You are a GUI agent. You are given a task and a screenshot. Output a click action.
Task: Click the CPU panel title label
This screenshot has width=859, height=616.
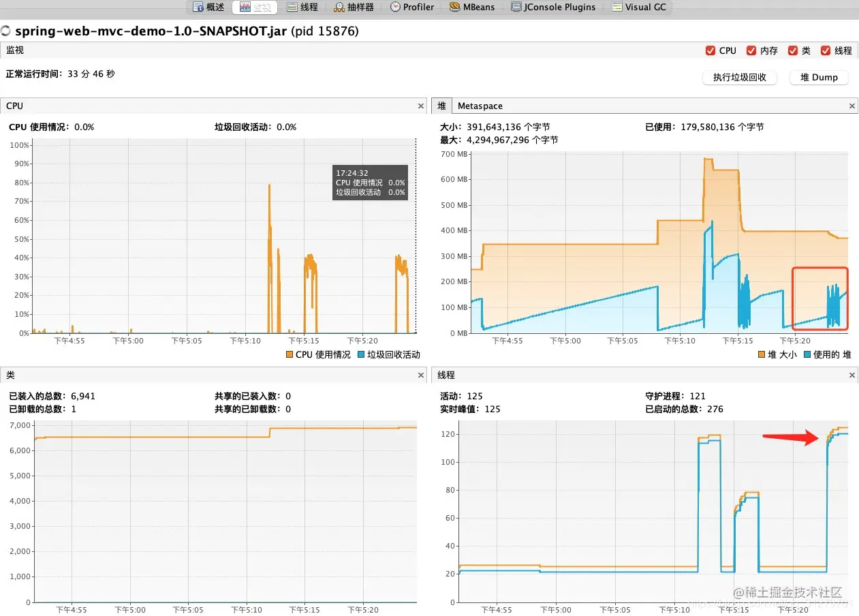(x=14, y=106)
